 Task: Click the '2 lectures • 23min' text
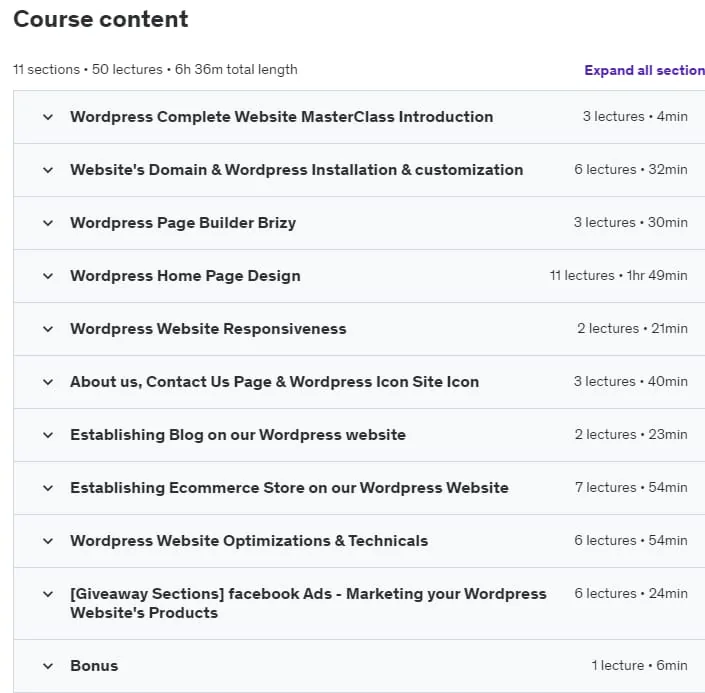(631, 435)
